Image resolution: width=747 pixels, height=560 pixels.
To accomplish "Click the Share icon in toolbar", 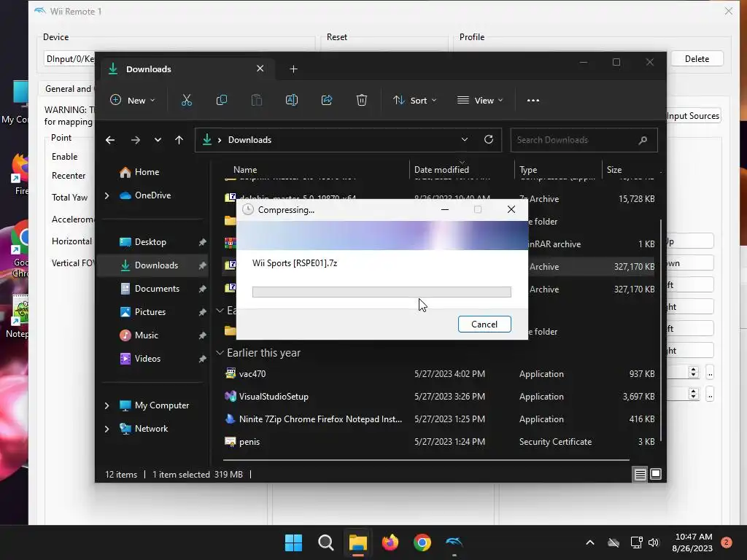I will pyautogui.click(x=327, y=100).
